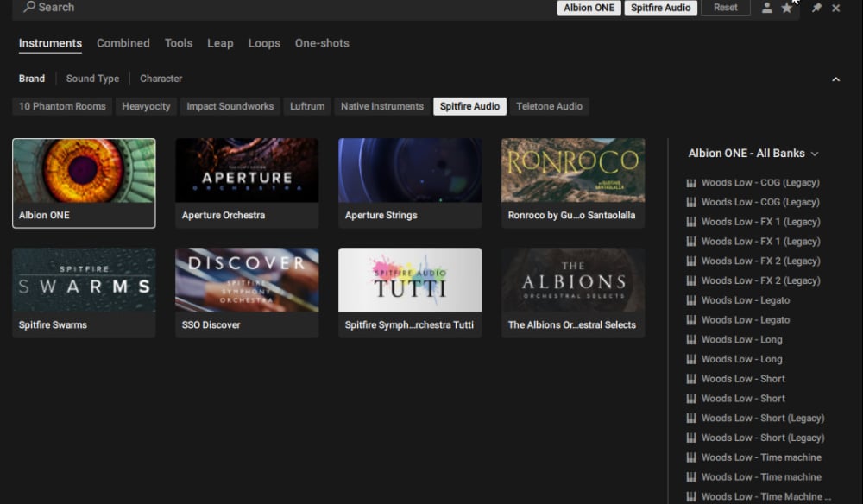Open the Leap tab
This screenshot has height=504, width=863.
click(220, 43)
